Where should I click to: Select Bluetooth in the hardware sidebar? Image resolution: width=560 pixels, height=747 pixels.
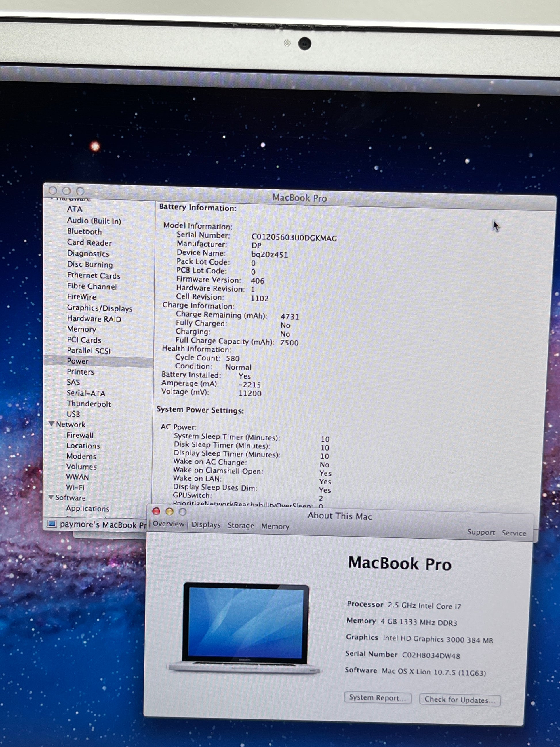click(x=84, y=232)
